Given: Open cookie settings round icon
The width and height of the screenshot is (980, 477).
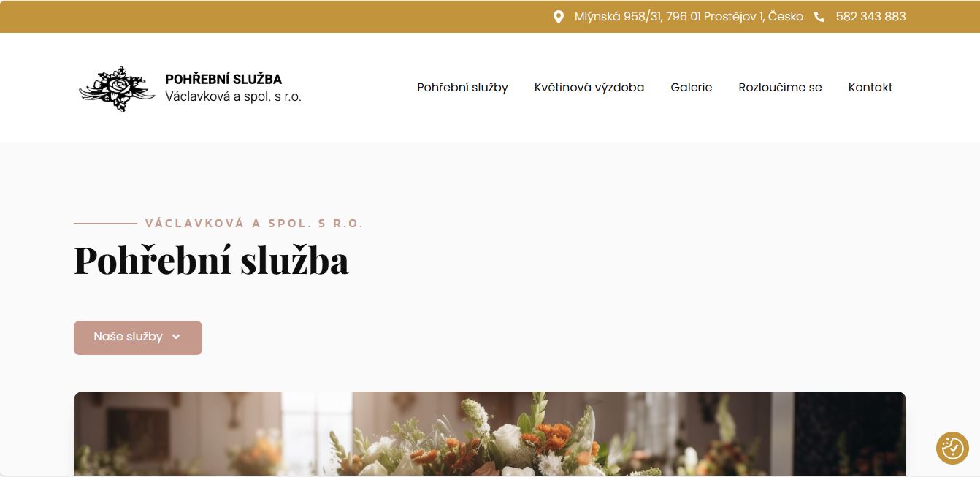Looking at the screenshot, I should coord(952,448).
